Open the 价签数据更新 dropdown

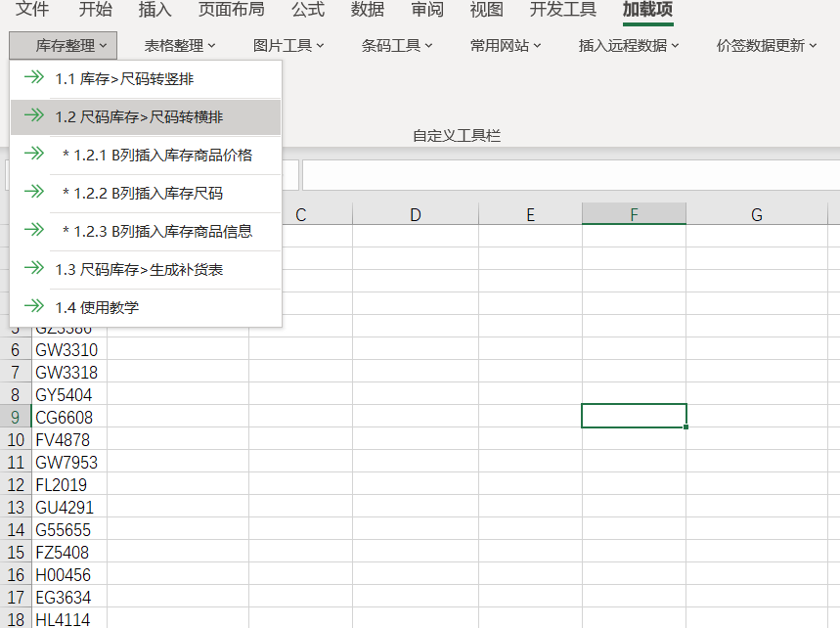click(767, 46)
